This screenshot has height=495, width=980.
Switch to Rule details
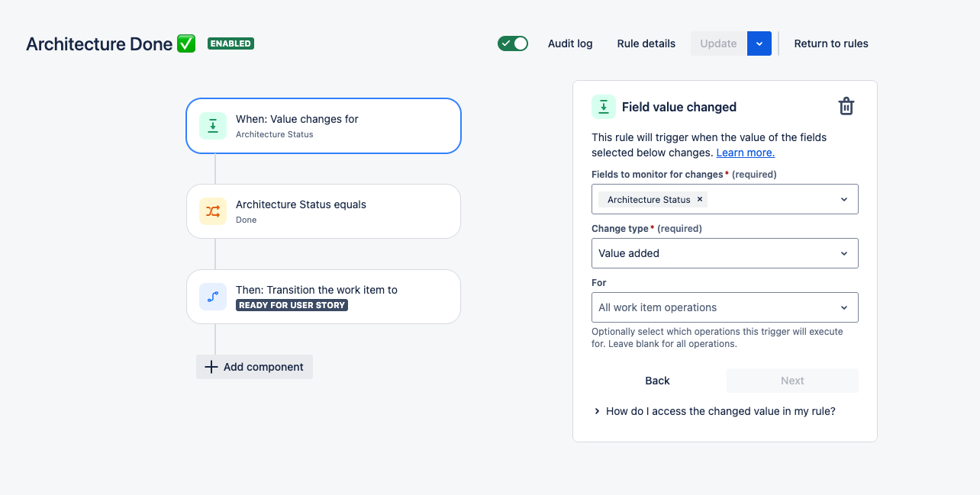pos(646,43)
